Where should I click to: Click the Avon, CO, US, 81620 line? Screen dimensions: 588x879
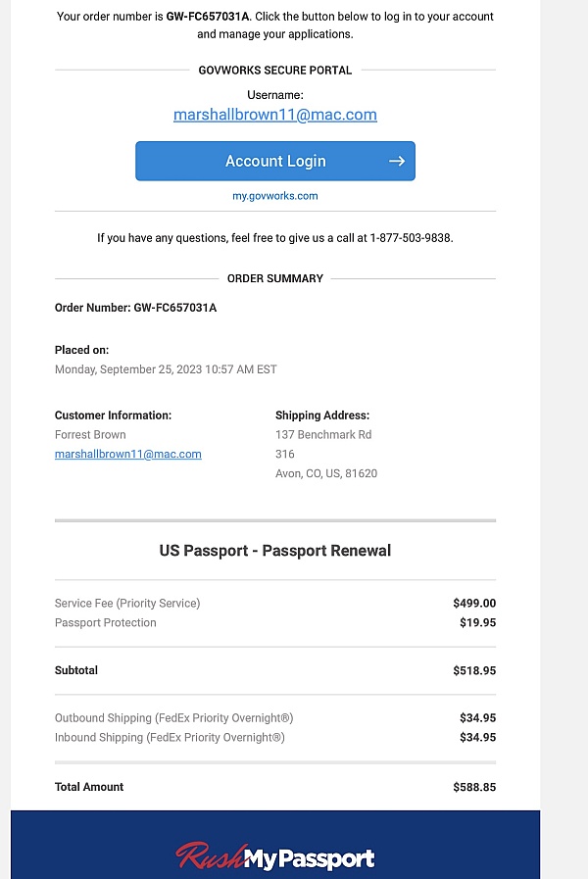click(x=326, y=473)
